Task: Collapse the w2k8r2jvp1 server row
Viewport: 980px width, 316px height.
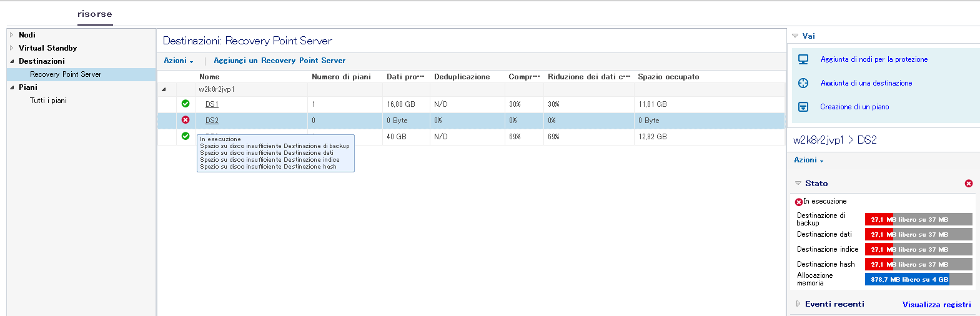Action: pos(164,89)
